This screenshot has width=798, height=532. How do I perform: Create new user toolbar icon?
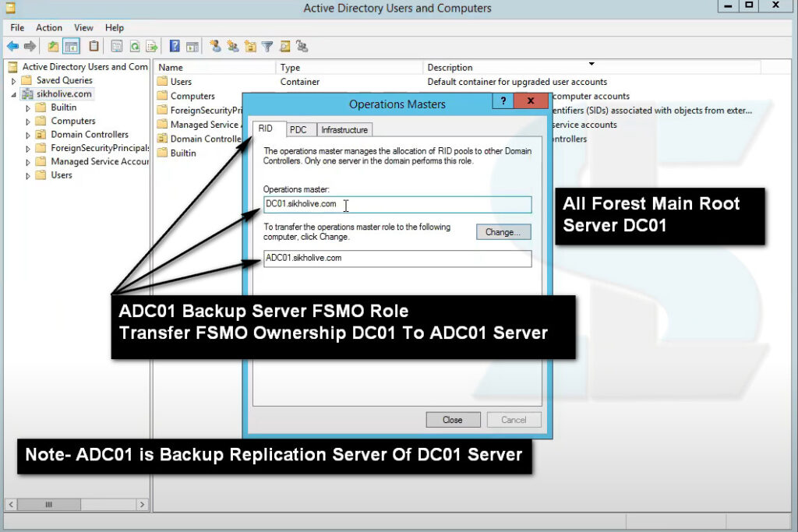pos(215,47)
